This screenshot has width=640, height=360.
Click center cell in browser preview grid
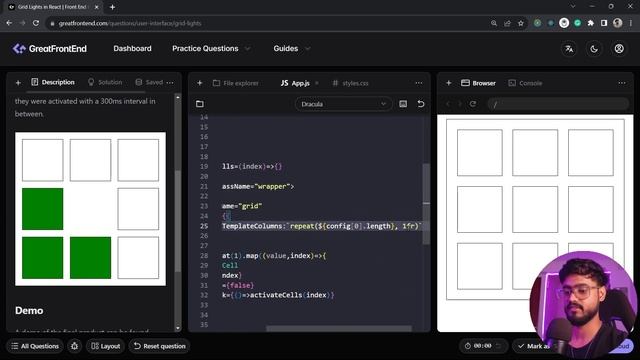535,209
